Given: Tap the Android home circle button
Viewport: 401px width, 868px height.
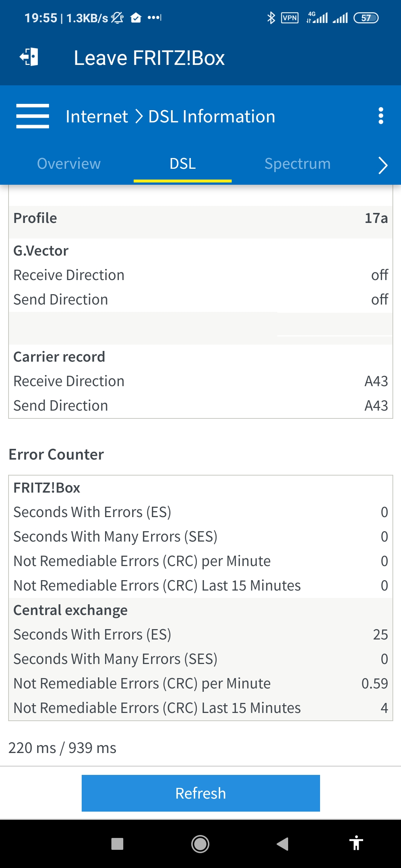Looking at the screenshot, I should click(x=200, y=844).
